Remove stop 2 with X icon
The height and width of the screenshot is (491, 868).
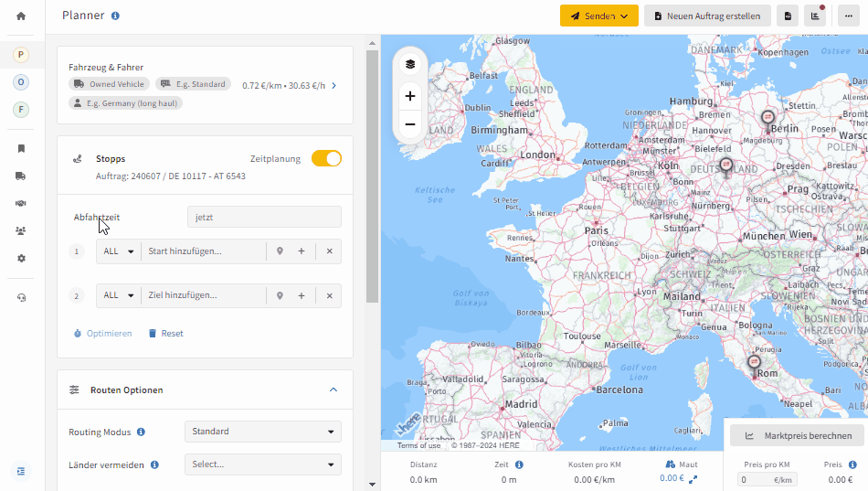point(329,296)
